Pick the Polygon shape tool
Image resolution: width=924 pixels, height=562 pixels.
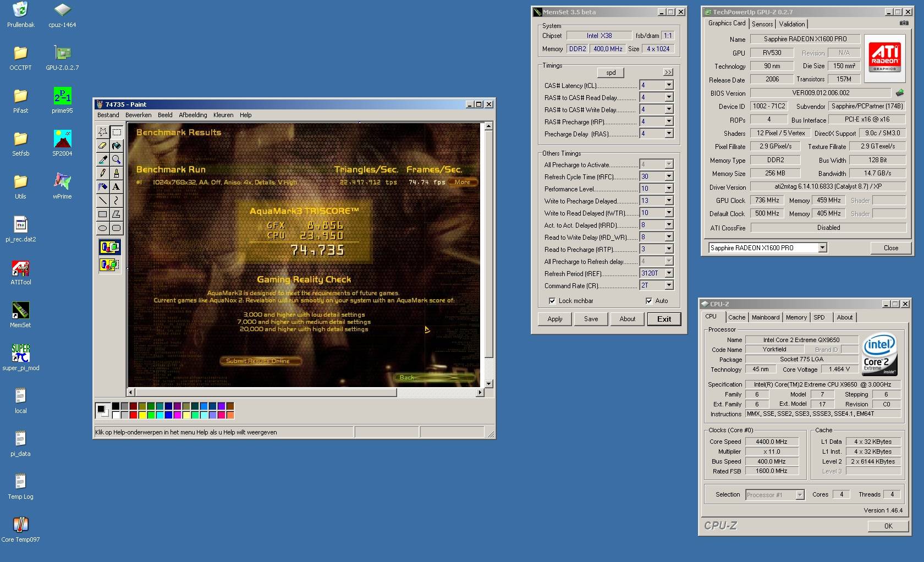117,214
